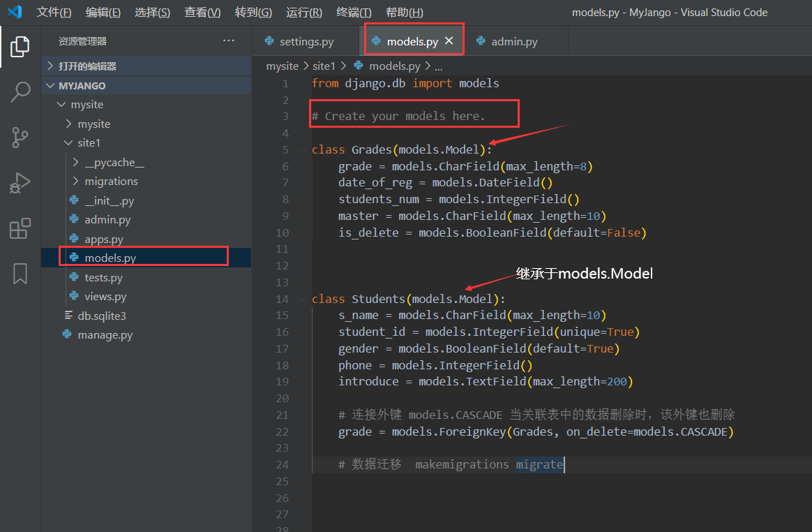Image resolution: width=812 pixels, height=532 pixels.
Task: Expand the 打开的编辑器 section
Action: pos(146,66)
